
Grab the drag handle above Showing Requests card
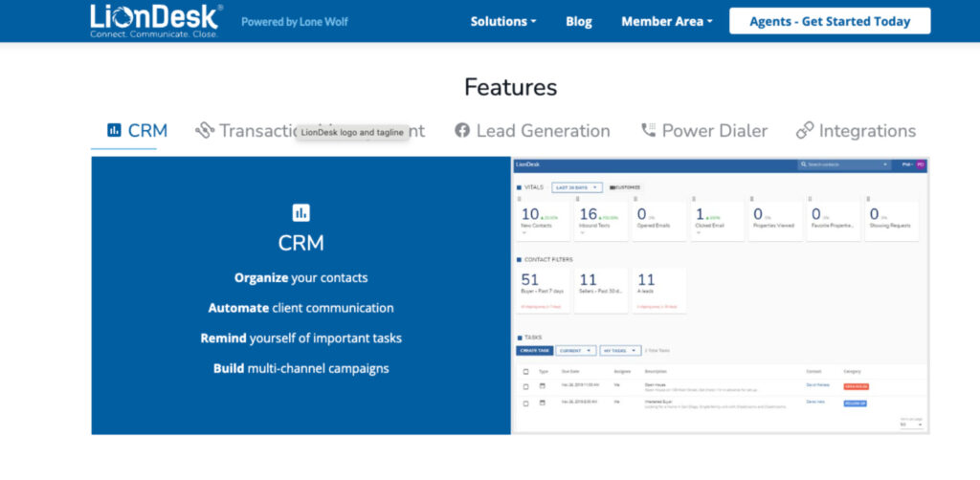pos(867,198)
